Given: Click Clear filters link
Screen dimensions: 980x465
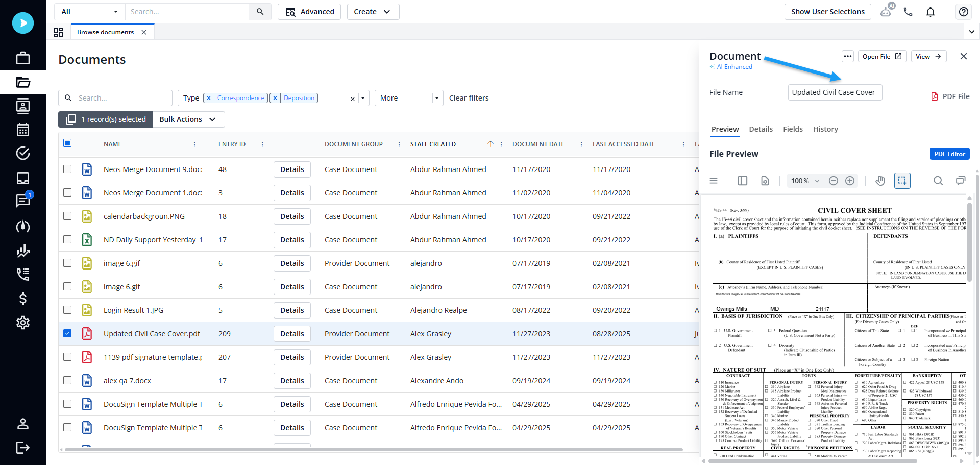Looking at the screenshot, I should [x=469, y=98].
